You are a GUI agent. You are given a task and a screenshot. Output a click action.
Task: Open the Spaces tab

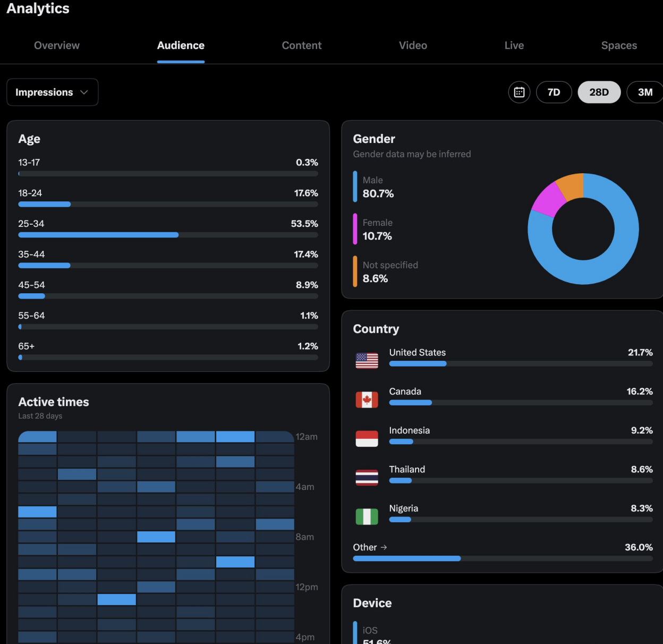(619, 46)
